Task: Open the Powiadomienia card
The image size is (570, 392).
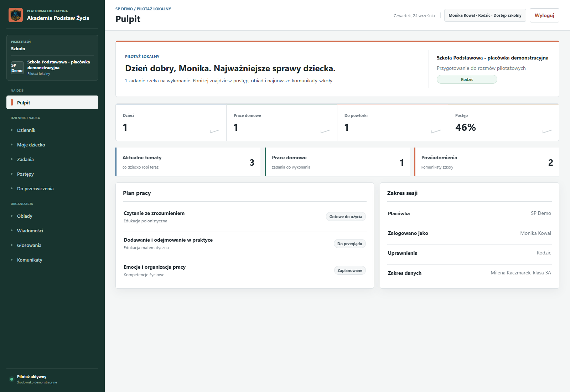Action: pyautogui.click(x=487, y=162)
